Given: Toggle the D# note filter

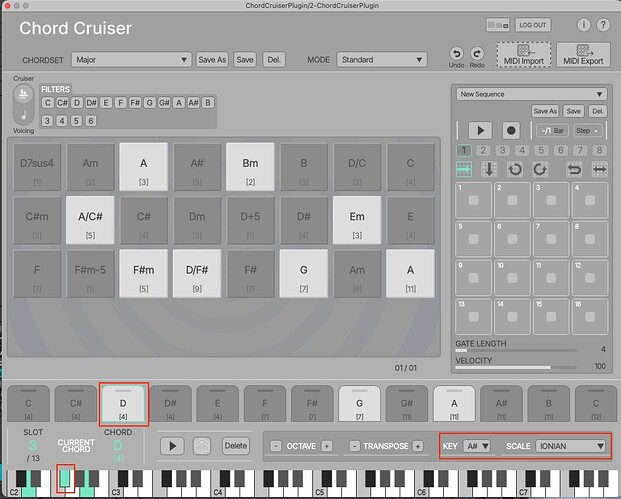Looking at the screenshot, I should [x=91, y=103].
